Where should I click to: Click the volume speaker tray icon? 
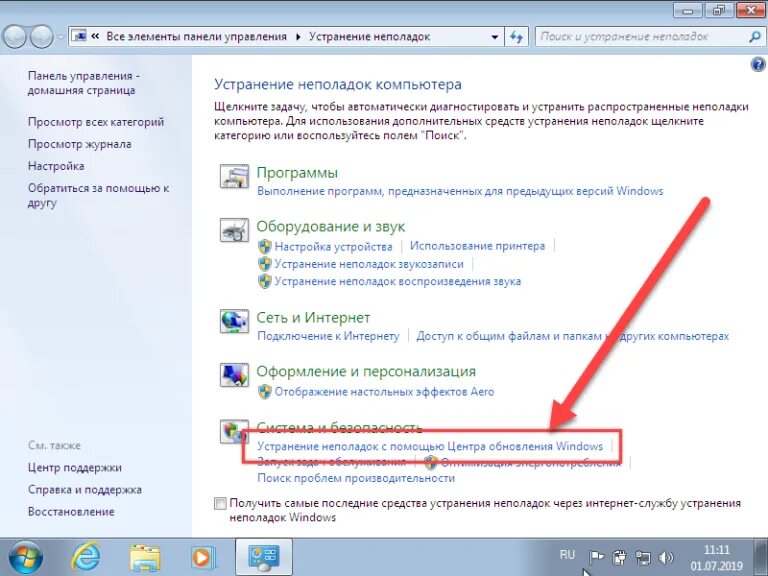tap(666, 557)
